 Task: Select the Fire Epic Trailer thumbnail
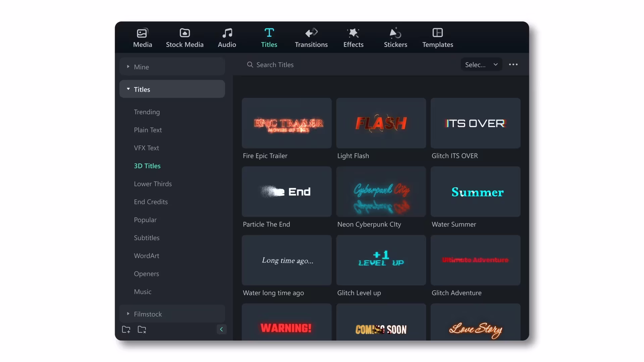click(x=287, y=123)
